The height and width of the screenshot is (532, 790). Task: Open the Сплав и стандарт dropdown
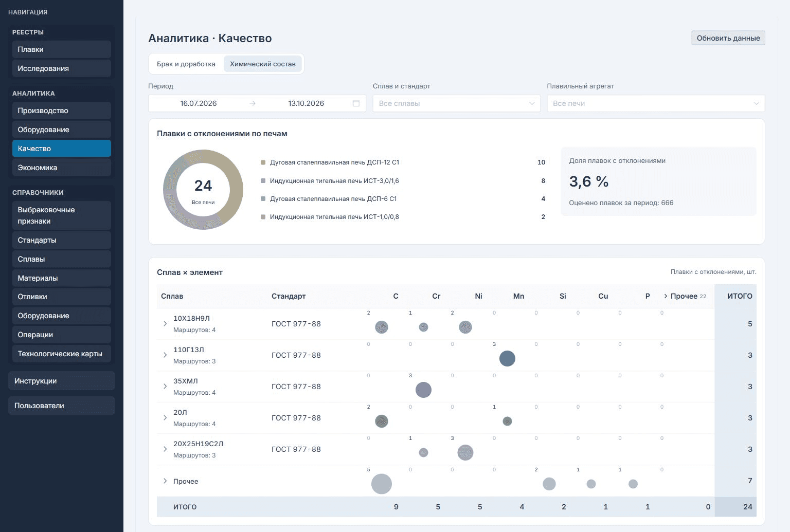pos(457,103)
